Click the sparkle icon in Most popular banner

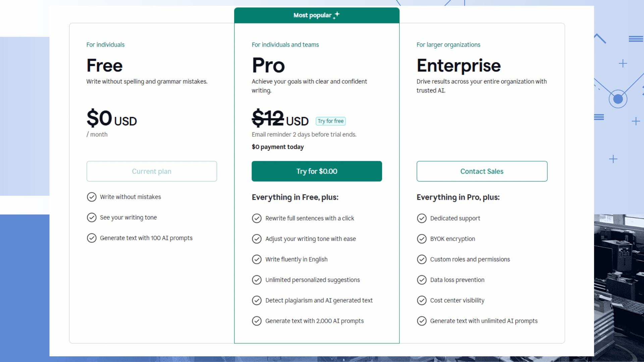coord(336,15)
